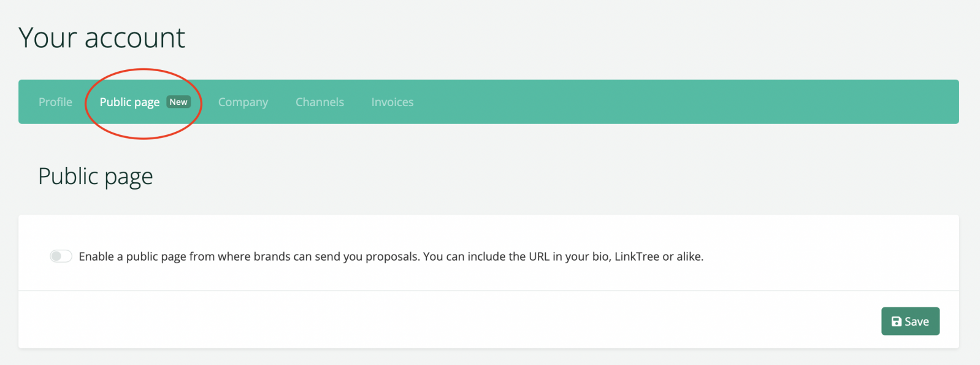Image resolution: width=980 pixels, height=365 pixels.
Task: Click the green New badge
Action: tap(178, 102)
